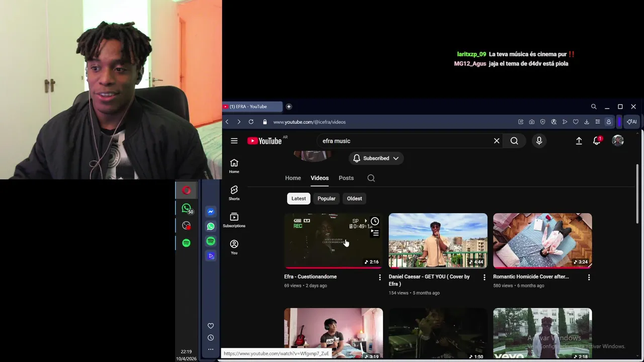Click the YouTube search magnifier button
The width and height of the screenshot is (644, 362).
(x=514, y=141)
